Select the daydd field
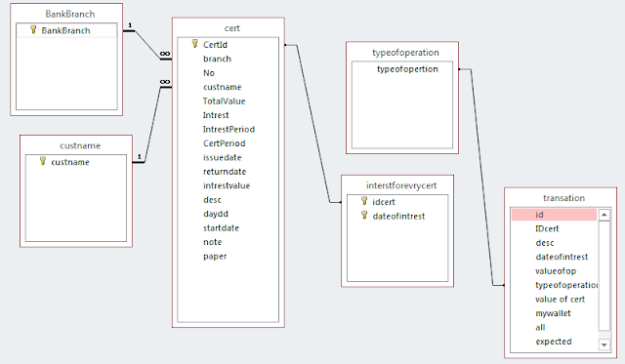The width and height of the screenshot is (625, 364). (216, 214)
